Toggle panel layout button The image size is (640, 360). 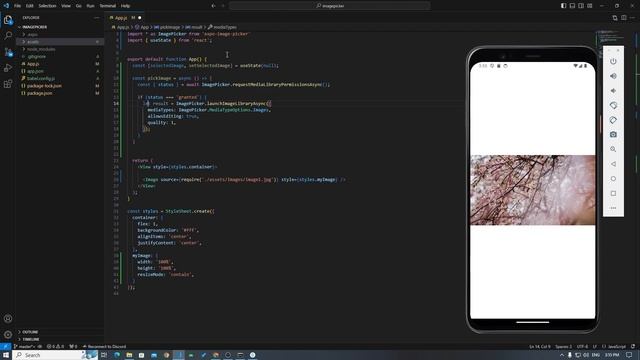coord(572,6)
